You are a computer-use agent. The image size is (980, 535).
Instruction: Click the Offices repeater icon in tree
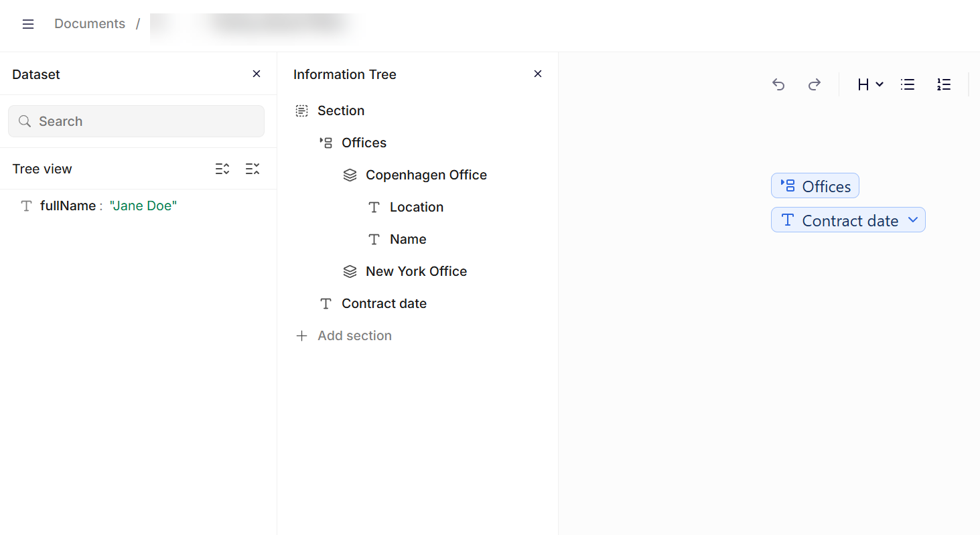pyautogui.click(x=326, y=143)
